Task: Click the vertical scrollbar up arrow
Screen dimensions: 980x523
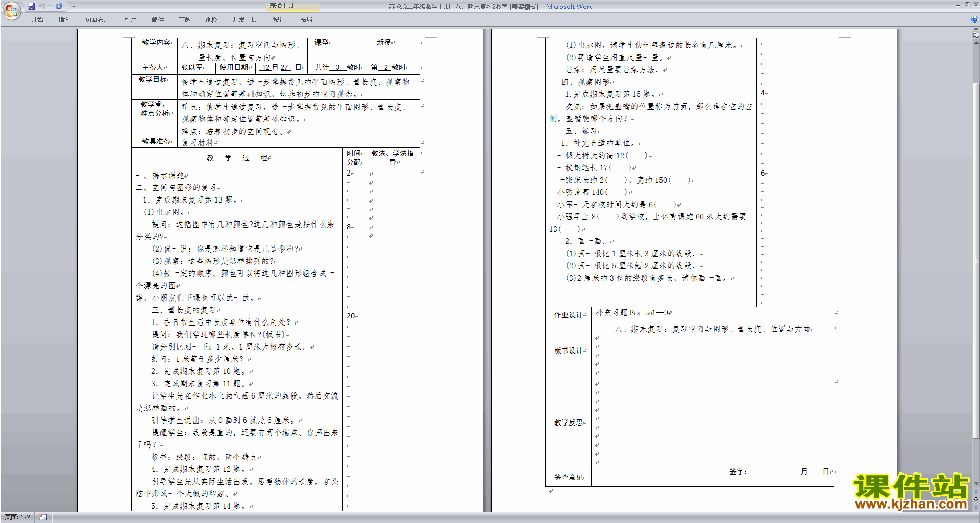Action: 976,42
